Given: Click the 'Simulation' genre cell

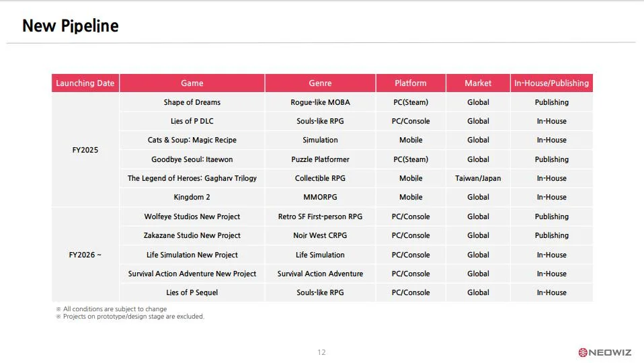Looking at the screenshot, I should [320, 140].
